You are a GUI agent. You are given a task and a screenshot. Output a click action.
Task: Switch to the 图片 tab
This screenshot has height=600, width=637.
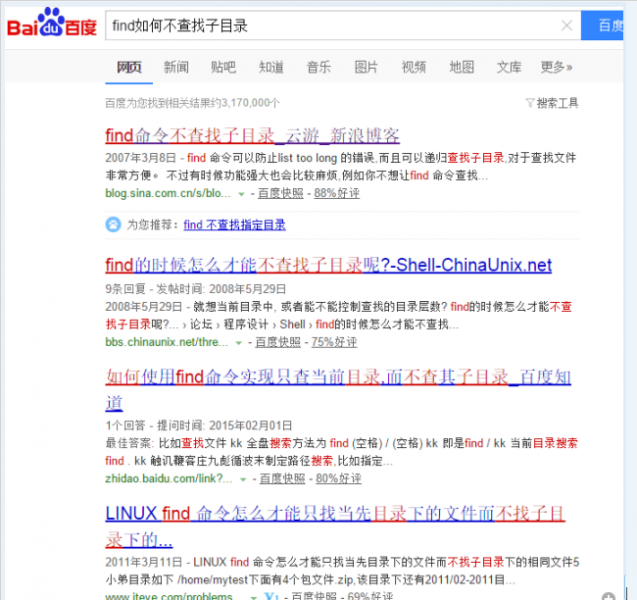pyautogui.click(x=366, y=67)
